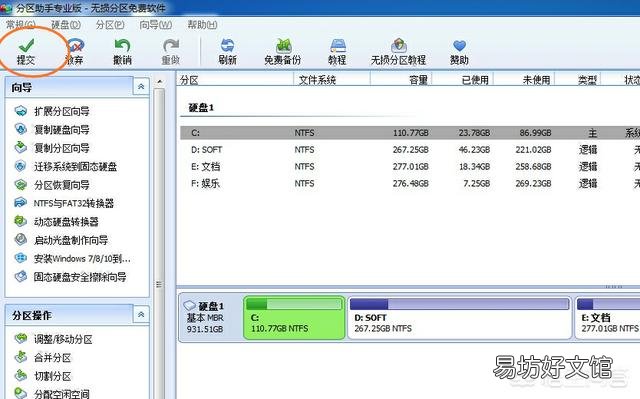Click the 启动光盘制作向导 item icon
640x399 pixels.
20,239
